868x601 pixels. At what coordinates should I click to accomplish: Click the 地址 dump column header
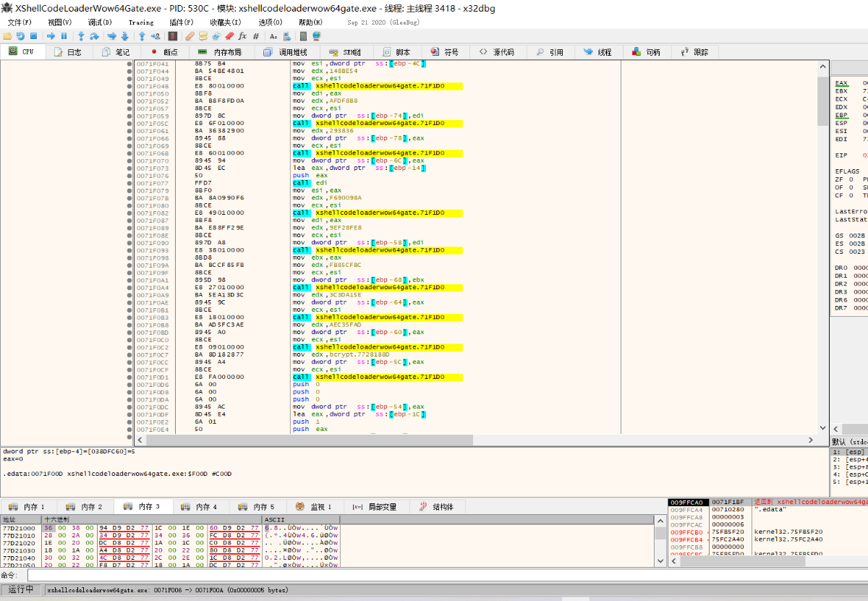(22, 519)
